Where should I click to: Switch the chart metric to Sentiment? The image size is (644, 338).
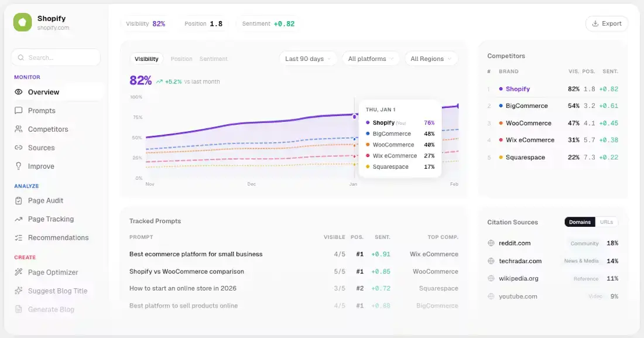(213, 59)
